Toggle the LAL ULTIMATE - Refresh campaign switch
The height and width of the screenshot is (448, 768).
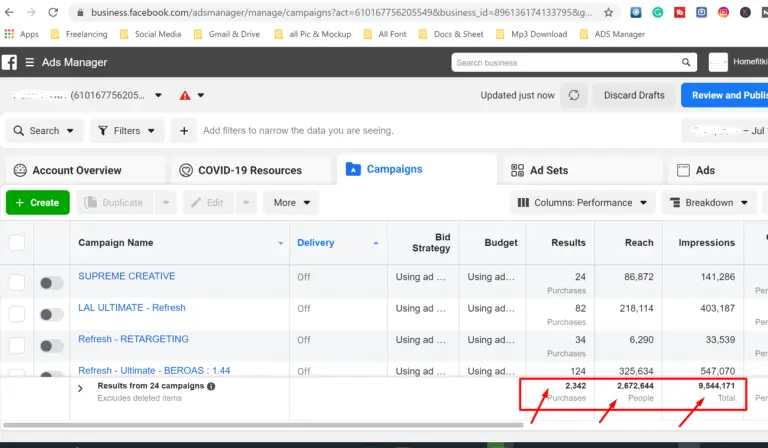pos(51,314)
